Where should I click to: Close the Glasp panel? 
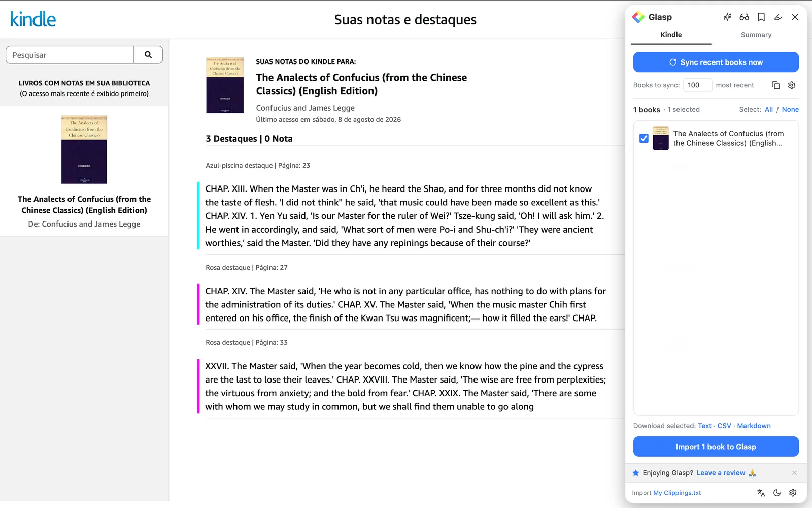pos(795,17)
